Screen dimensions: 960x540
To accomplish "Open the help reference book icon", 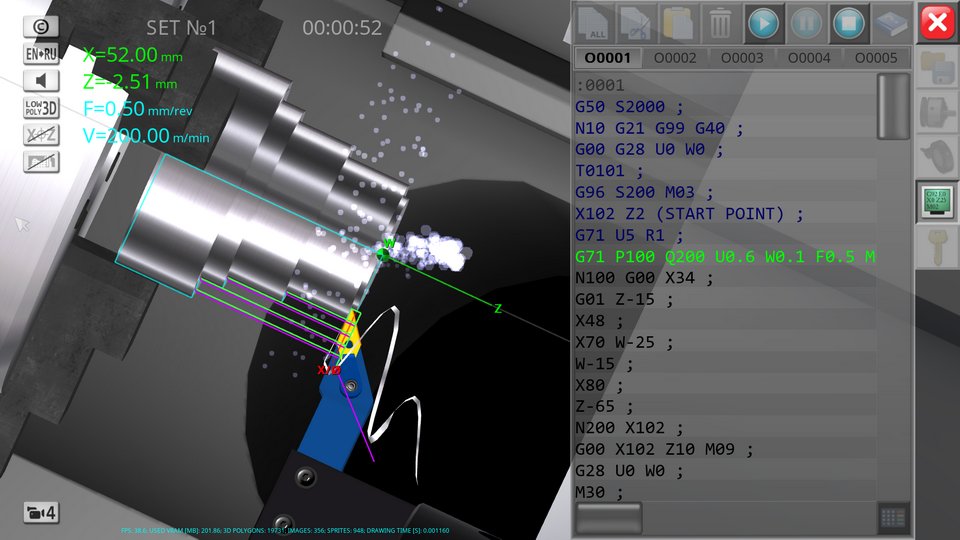I will [891, 22].
